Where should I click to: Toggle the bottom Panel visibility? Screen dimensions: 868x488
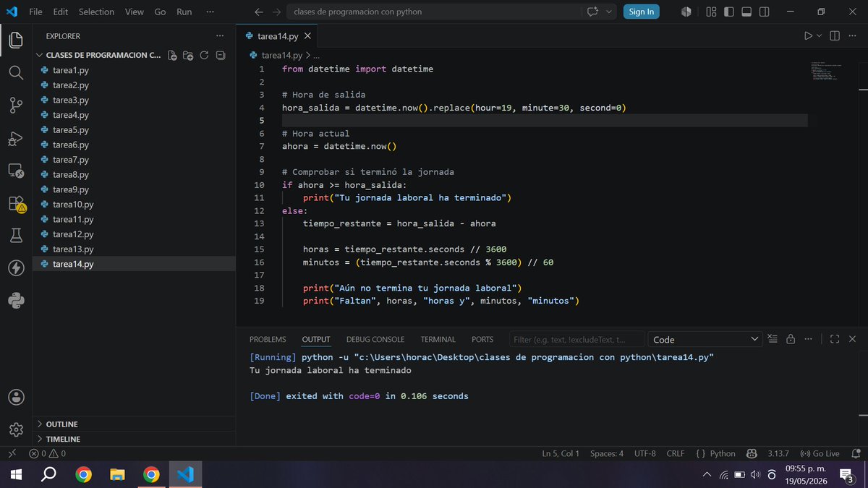[x=746, y=12]
